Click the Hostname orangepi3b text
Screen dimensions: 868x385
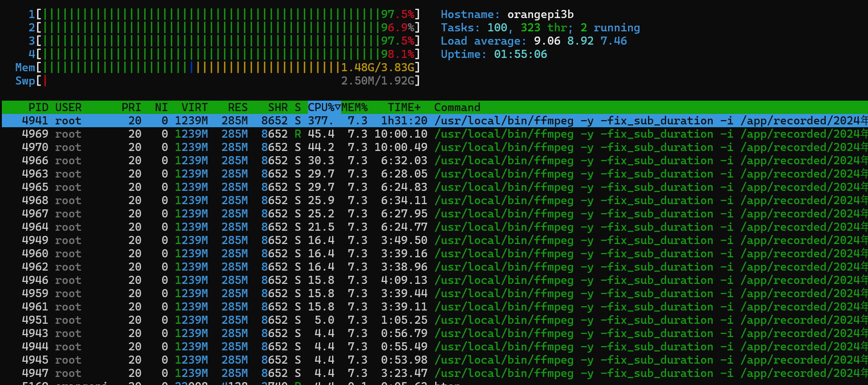[x=507, y=14]
